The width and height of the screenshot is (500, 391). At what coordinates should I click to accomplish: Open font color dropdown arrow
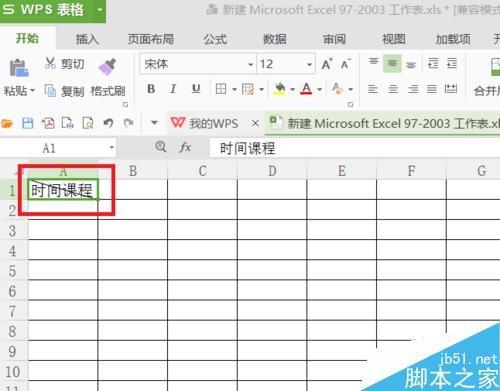tap(319, 89)
